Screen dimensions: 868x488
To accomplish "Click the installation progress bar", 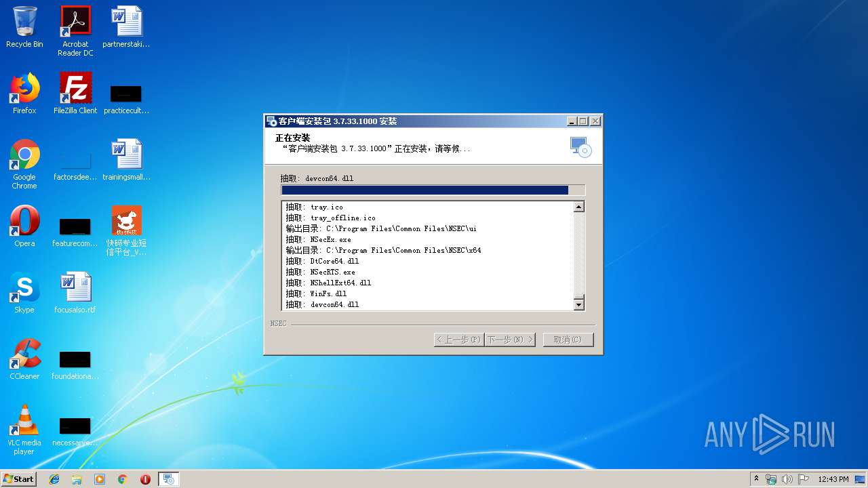I will (x=433, y=190).
